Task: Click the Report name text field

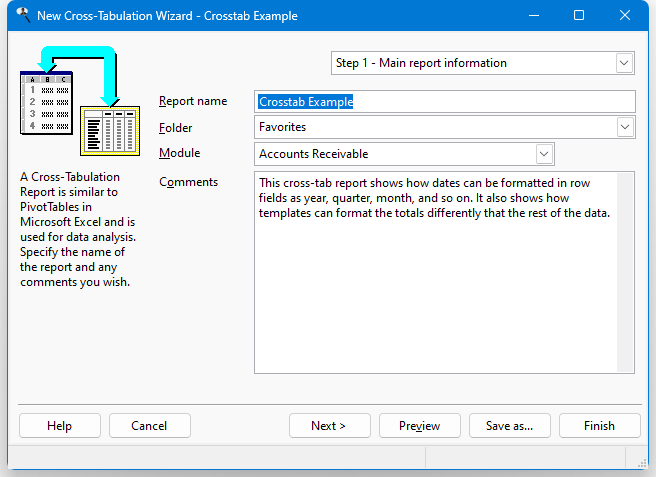Action: click(x=445, y=102)
